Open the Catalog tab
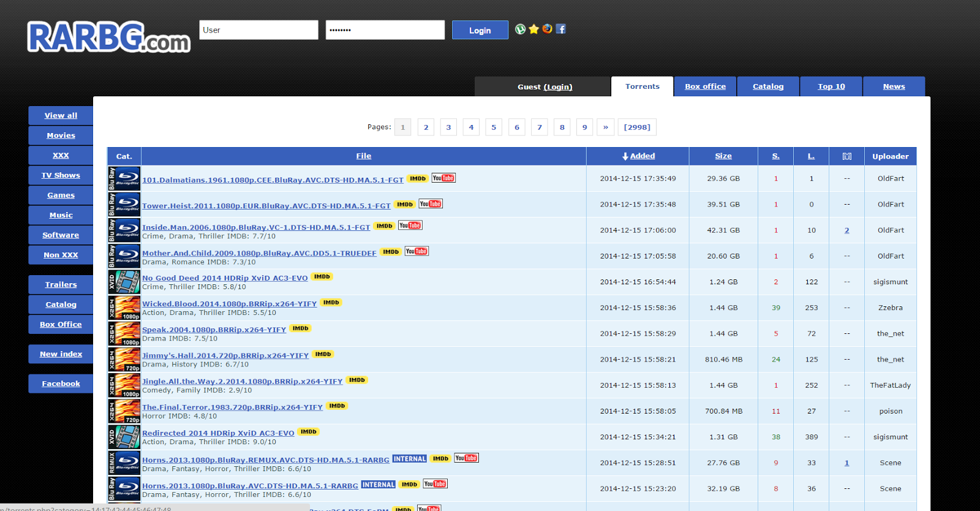Viewport: 980px width, 511px height. pyautogui.click(x=768, y=86)
